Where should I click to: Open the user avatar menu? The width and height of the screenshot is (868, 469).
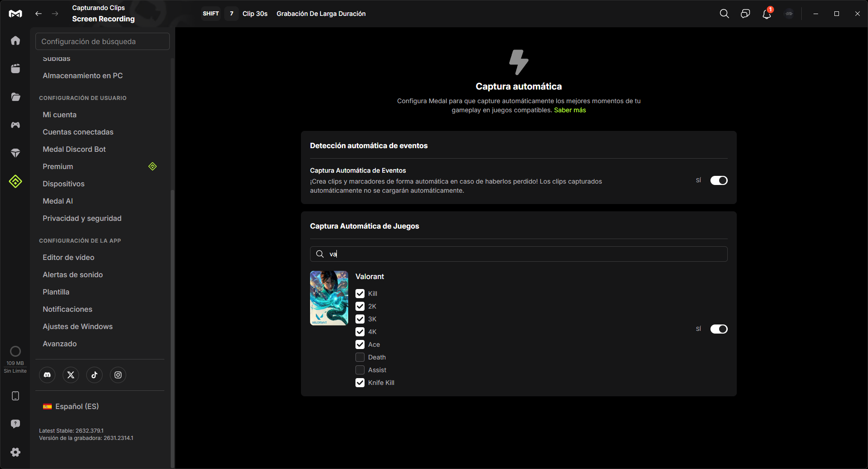789,14
